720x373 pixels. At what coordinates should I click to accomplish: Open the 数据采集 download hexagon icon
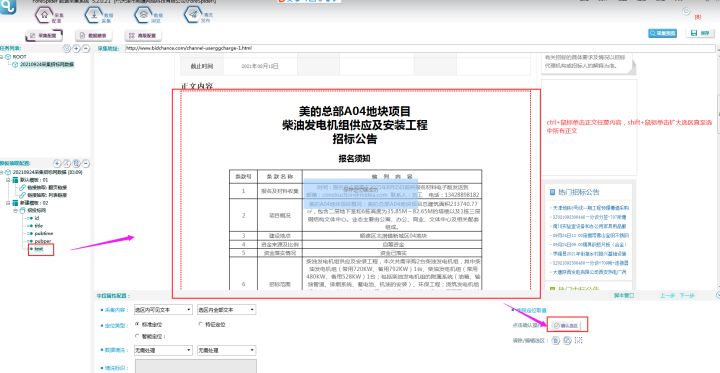pyautogui.click(x=93, y=15)
